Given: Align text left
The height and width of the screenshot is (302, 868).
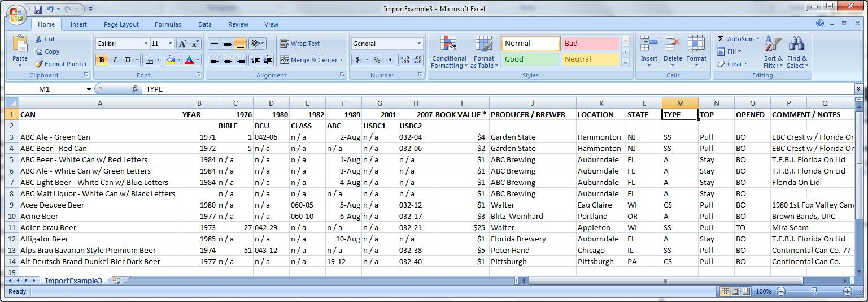Looking at the screenshot, I should pyautogui.click(x=215, y=60).
